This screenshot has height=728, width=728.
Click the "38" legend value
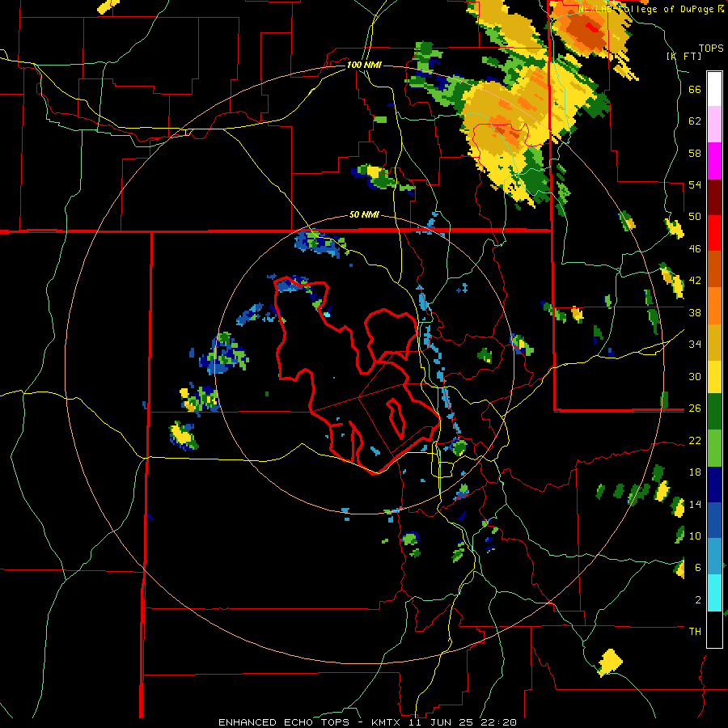(x=695, y=312)
